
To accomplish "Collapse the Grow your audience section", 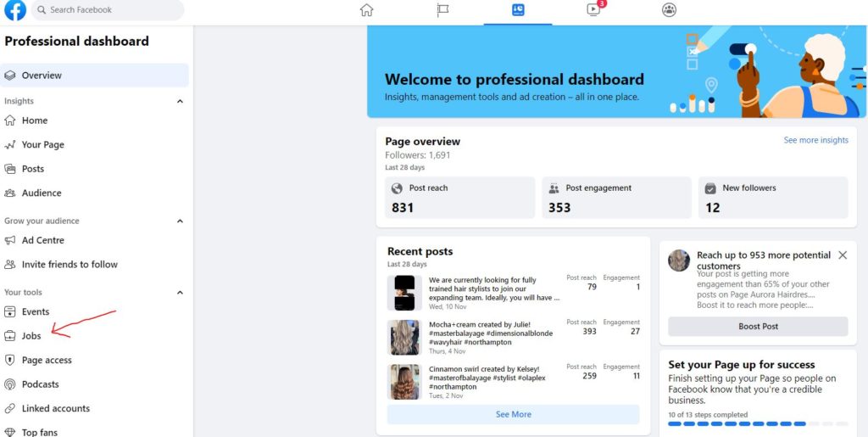I will [x=180, y=221].
